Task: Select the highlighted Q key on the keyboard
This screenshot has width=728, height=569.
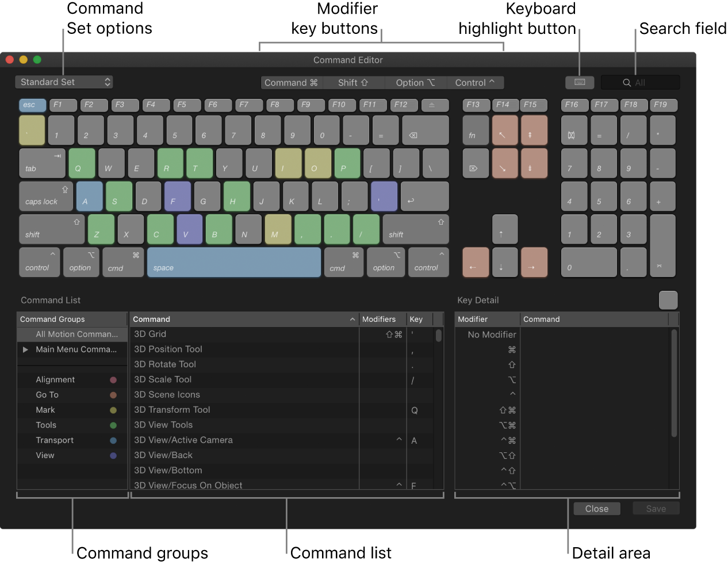Action: tap(81, 163)
